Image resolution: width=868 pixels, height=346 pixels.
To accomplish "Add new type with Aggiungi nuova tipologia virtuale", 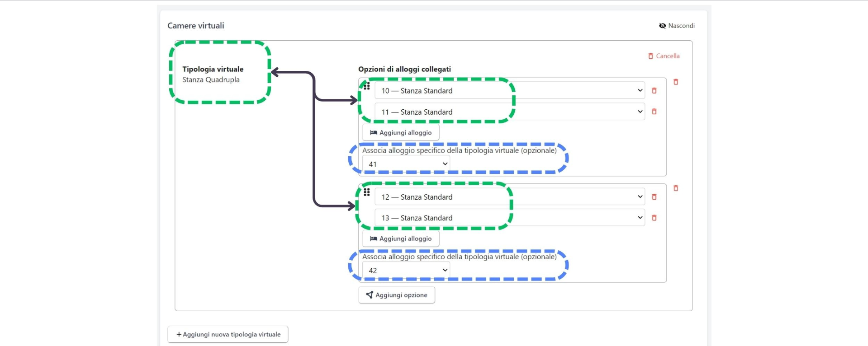I will pyautogui.click(x=228, y=334).
